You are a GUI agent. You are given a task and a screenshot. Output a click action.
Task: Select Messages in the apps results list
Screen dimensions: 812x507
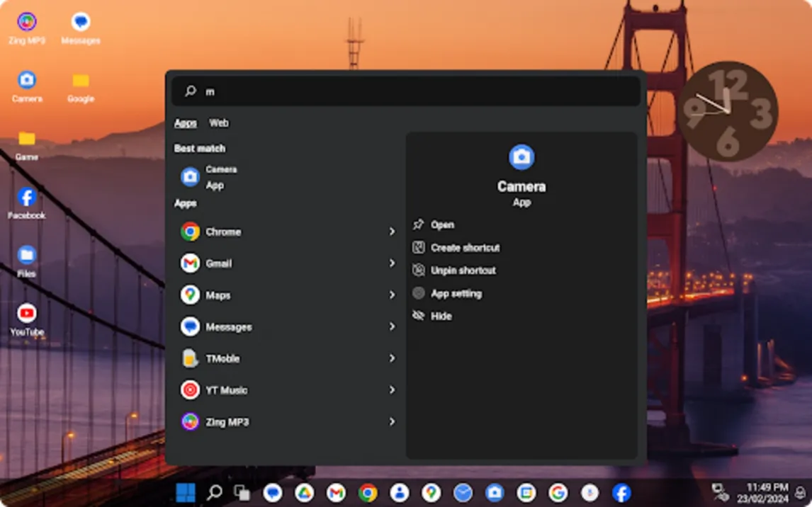228,327
